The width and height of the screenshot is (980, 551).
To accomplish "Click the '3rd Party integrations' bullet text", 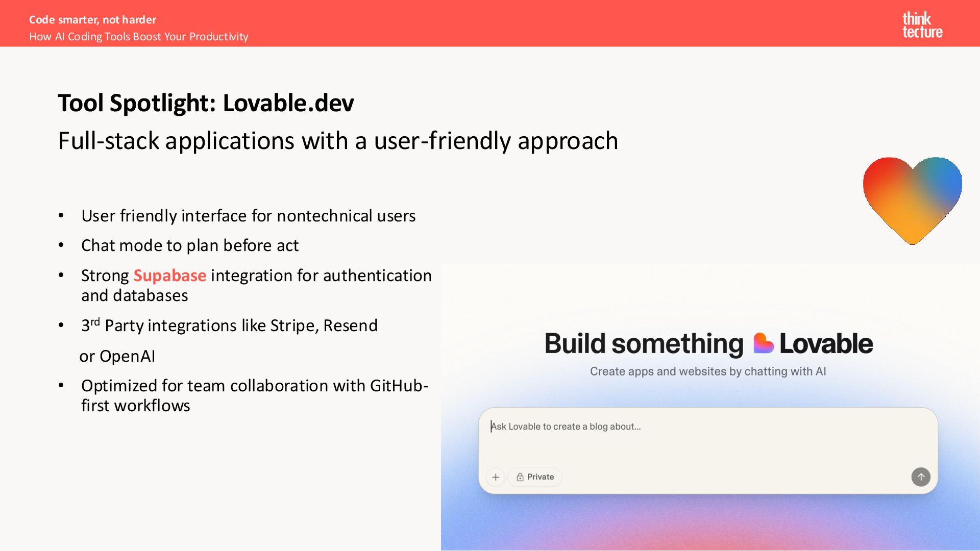I will (x=230, y=325).
